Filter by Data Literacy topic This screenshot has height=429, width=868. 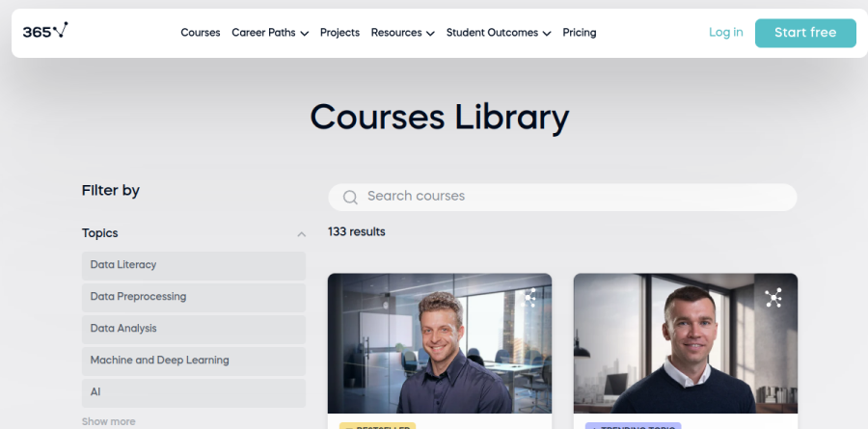coord(194,266)
